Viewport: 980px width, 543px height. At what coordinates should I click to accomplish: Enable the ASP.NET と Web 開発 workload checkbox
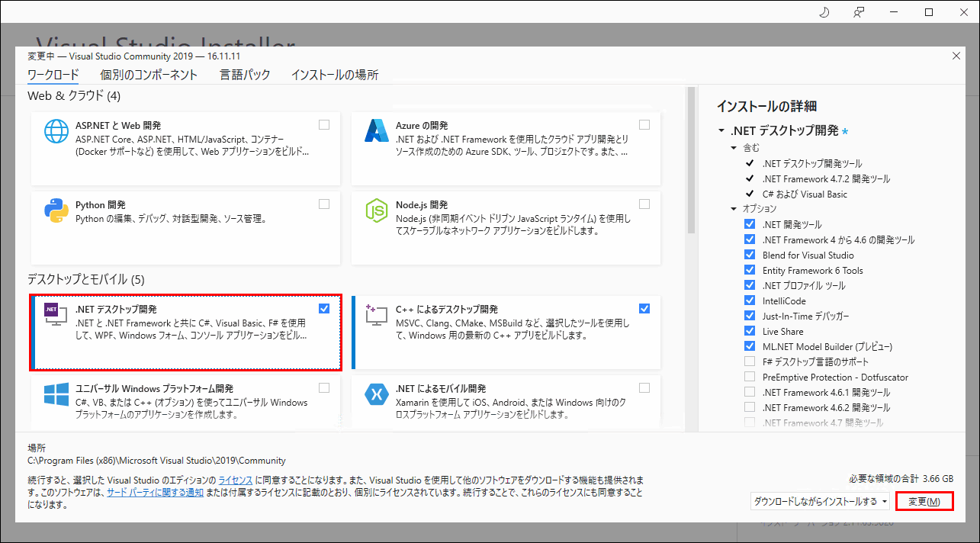(x=324, y=124)
